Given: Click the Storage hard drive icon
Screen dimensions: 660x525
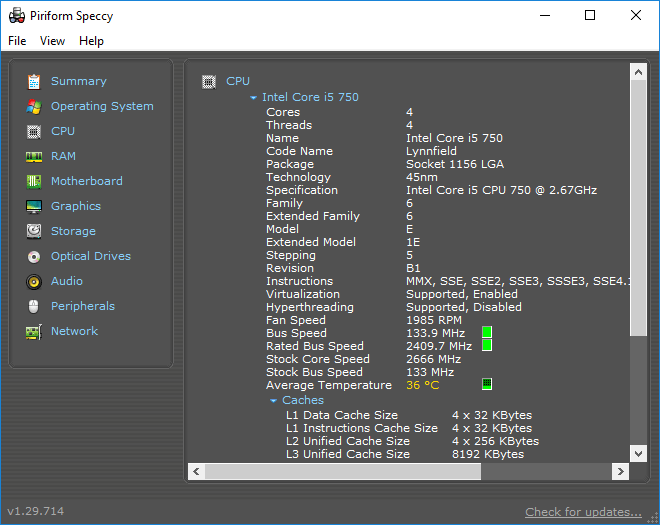Looking at the screenshot, I should pyautogui.click(x=34, y=231).
